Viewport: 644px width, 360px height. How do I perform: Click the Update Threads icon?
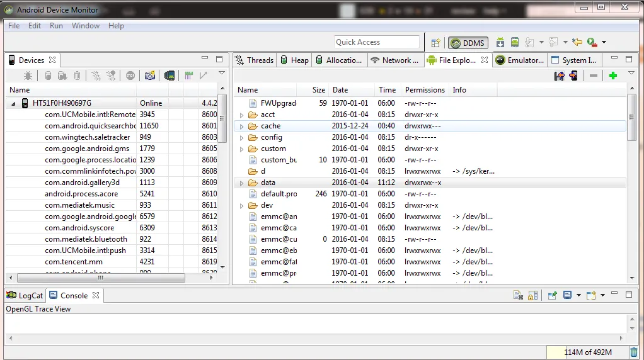tap(96, 76)
